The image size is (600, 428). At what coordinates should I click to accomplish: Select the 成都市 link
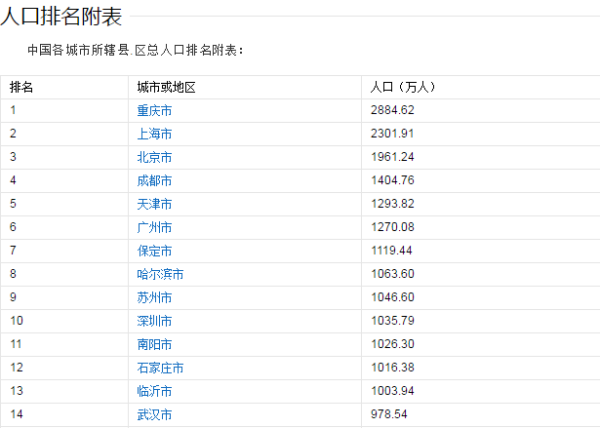[154, 180]
